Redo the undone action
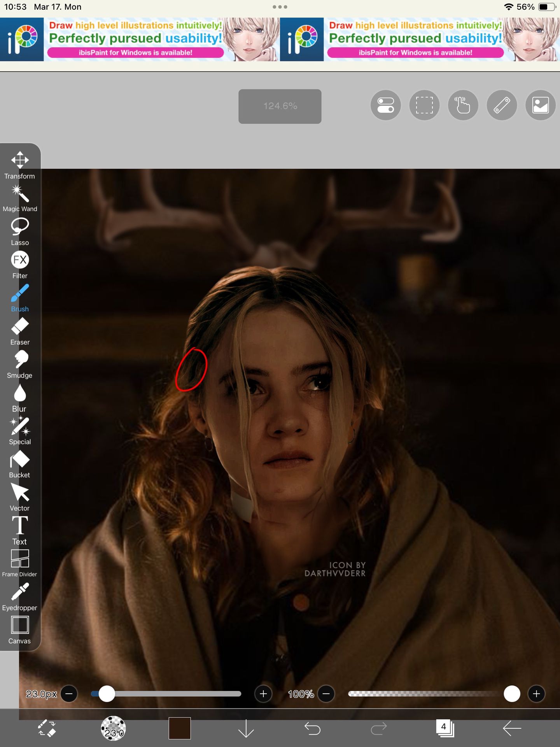 (x=379, y=728)
